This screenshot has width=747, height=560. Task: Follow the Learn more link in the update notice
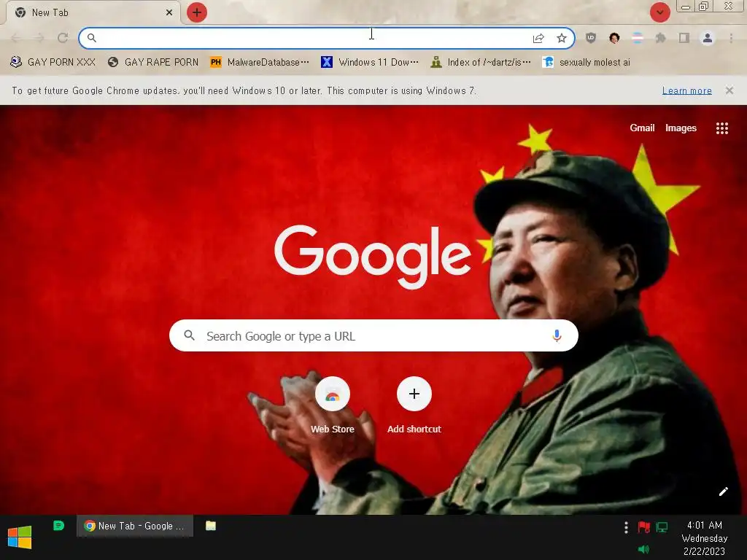(x=686, y=90)
